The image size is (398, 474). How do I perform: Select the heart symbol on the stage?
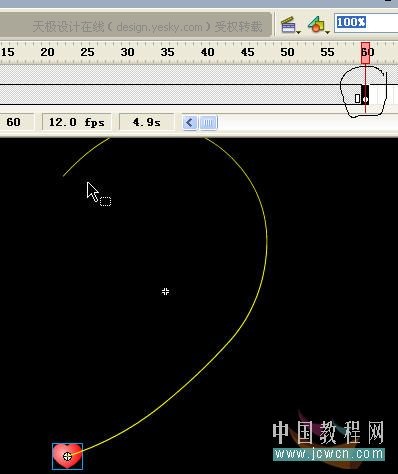tap(67, 456)
